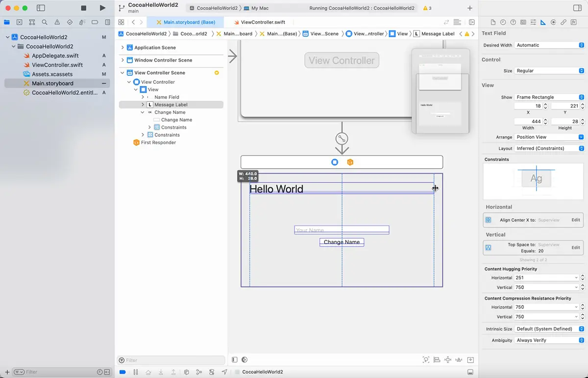Open the Test navigator
Image resolution: width=588 pixels, height=378 pixels.
pos(70,22)
